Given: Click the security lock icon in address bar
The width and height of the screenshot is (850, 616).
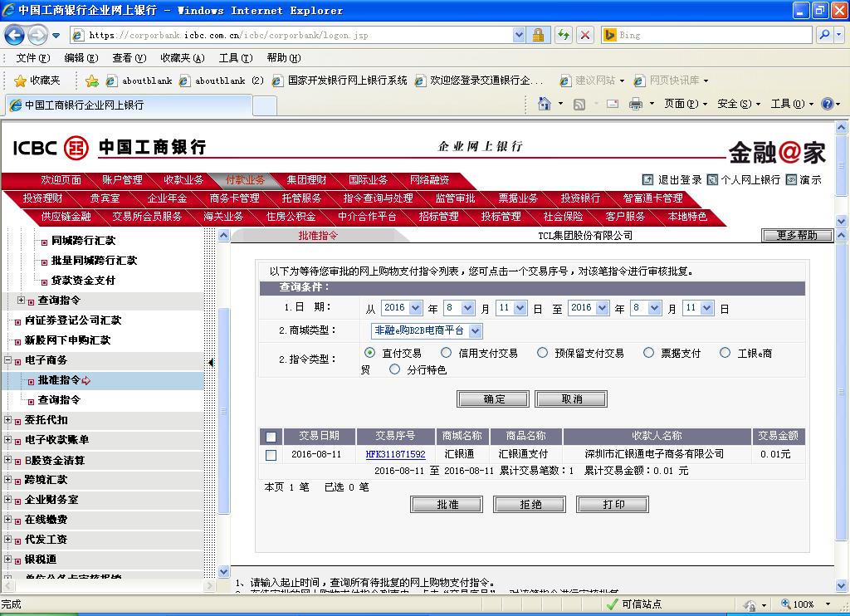Looking at the screenshot, I should [x=538, y=35].
